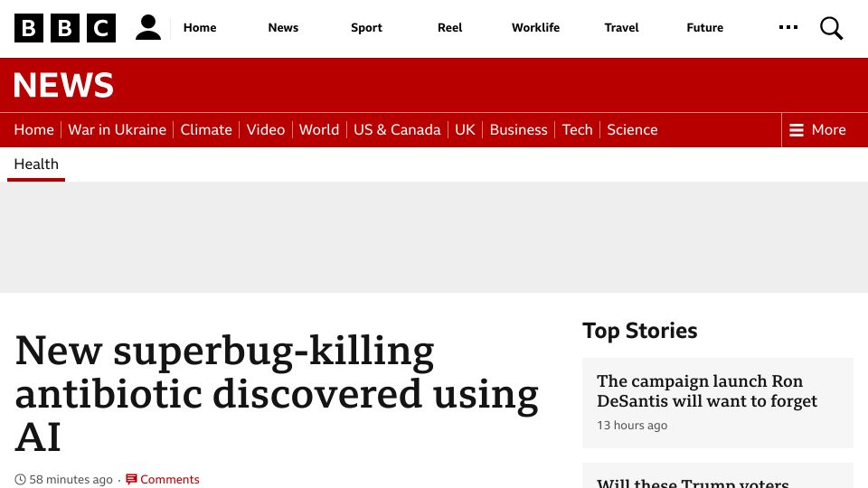Select the Tech section
Viewport: 868px width, 488px height.
tap(578, 129)
